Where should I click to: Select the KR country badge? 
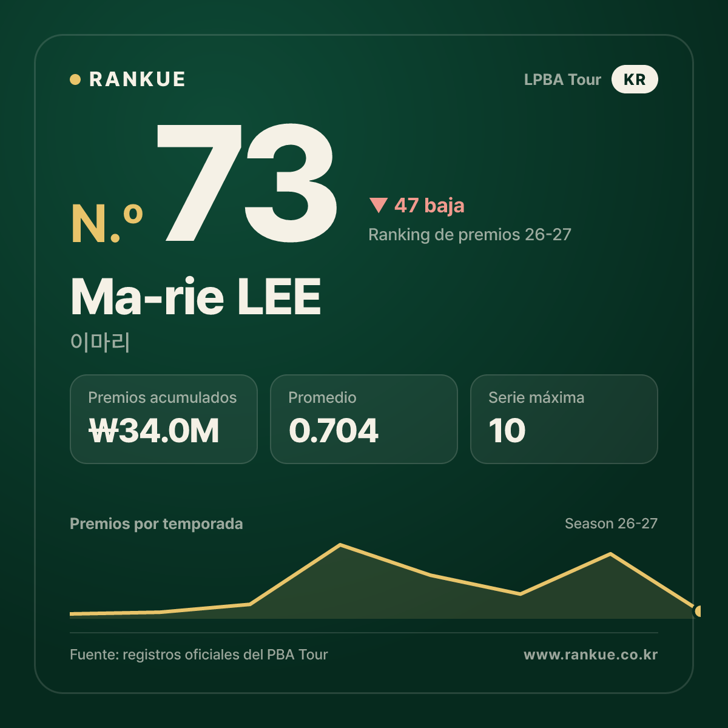click(635, 79)
